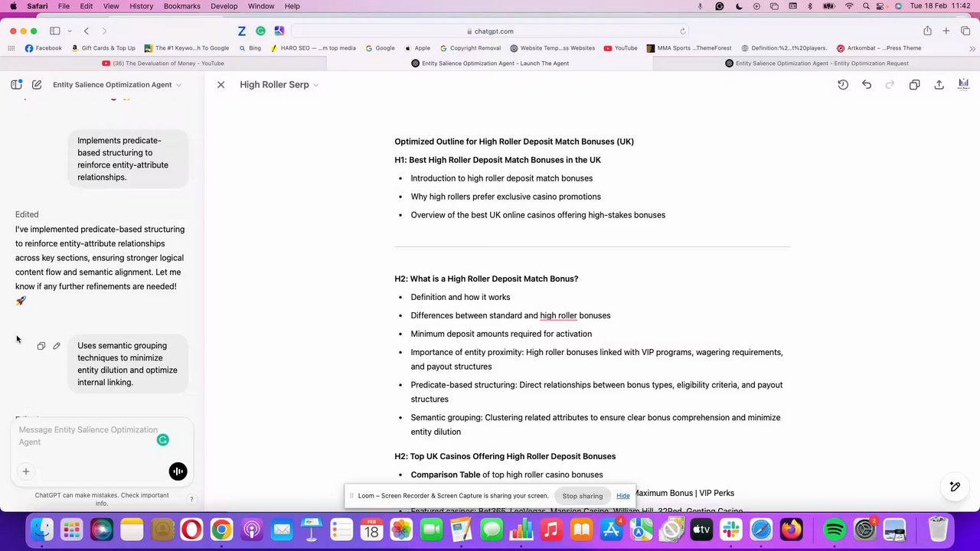Open HARO SEO bookmark
The width and height of the screenshot is (980, 551).
313,48
